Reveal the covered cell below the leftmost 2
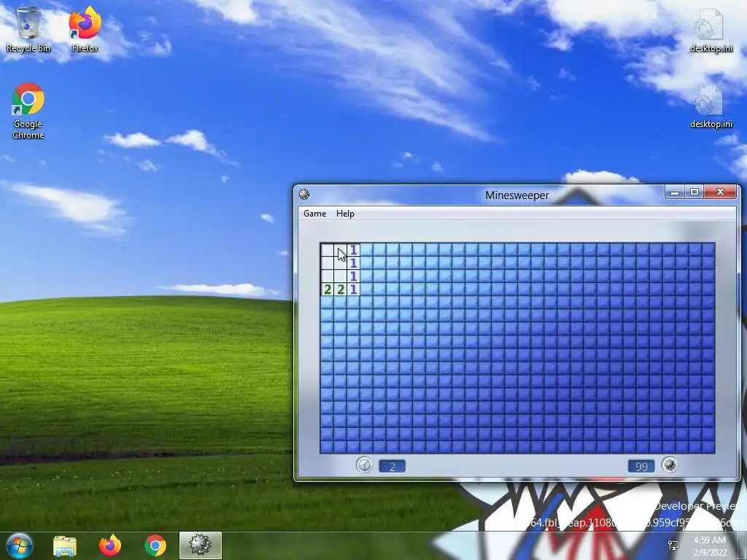Viewport: 747px width, 560px height. point(328,303)
